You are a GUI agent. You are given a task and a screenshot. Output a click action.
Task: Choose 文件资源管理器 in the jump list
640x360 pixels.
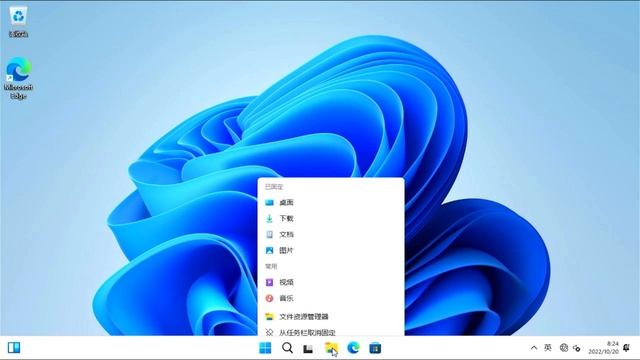(x=331, y=316)
